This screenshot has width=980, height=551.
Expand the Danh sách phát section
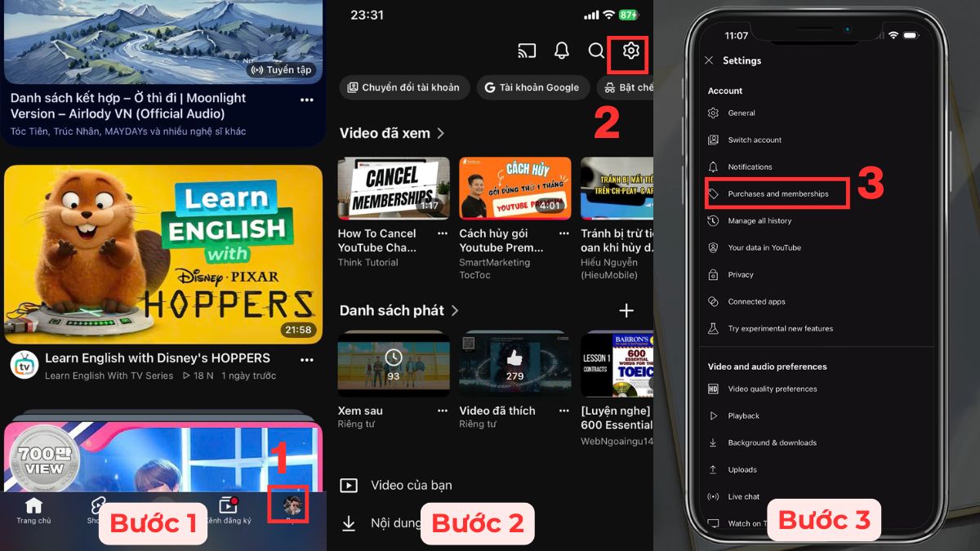pyautogui.click(x=399, y=310)
